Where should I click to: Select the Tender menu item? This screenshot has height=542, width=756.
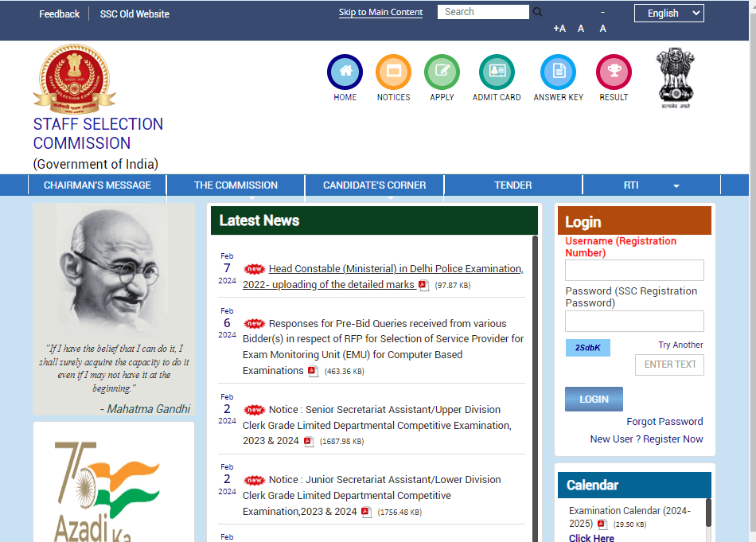[512, 185]
